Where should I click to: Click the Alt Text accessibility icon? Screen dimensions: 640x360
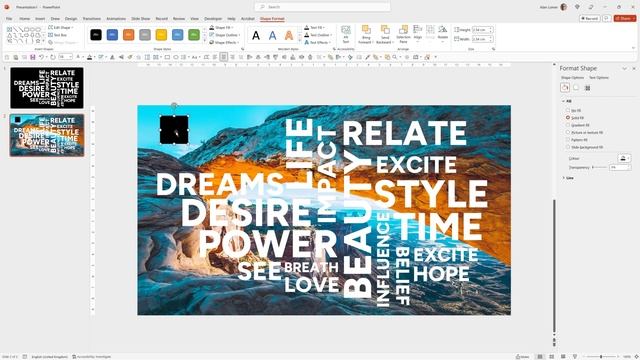point(346,34)
